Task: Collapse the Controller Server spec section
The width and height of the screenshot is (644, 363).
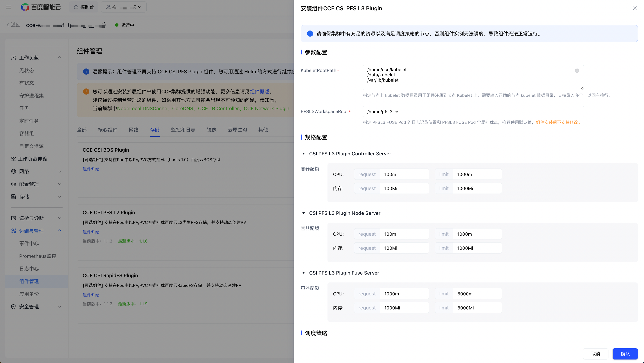Action: [x=304, y=153]
